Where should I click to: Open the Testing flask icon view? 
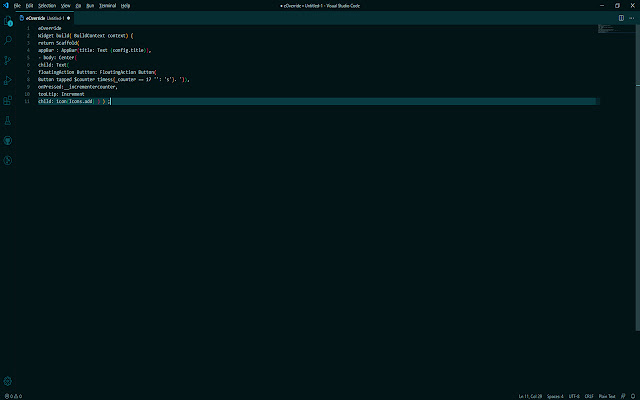pyautogui.click(x=8, y=121)
